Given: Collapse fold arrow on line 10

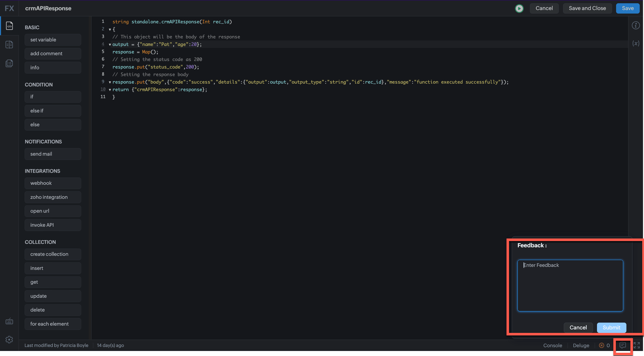Looking at the screenshot, I should point(110,90).
